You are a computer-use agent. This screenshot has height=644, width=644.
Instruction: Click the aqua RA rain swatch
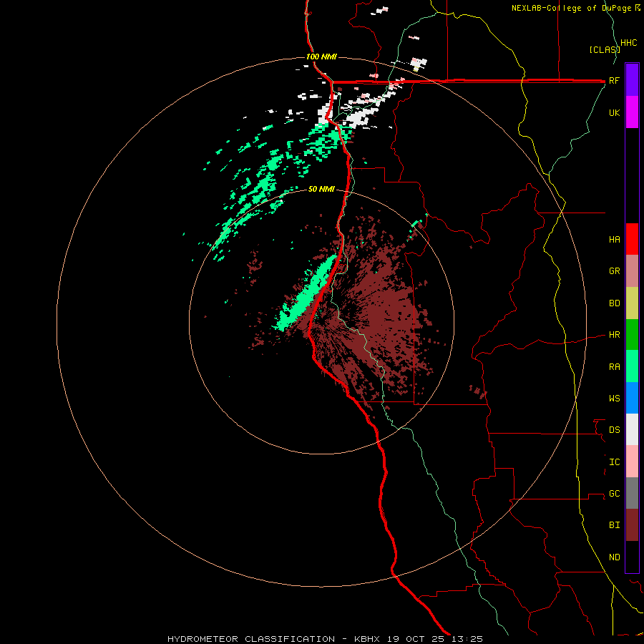tap(632, 366)
